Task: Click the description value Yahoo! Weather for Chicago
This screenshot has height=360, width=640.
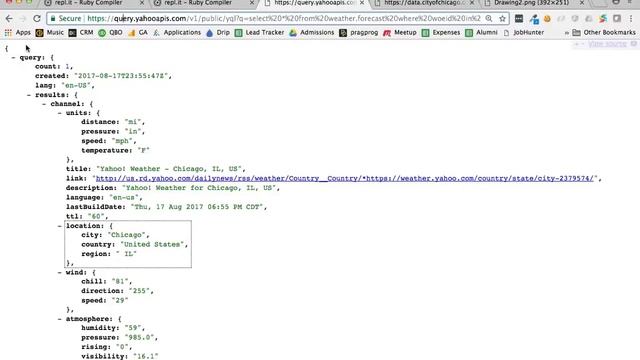Action: 200,188
